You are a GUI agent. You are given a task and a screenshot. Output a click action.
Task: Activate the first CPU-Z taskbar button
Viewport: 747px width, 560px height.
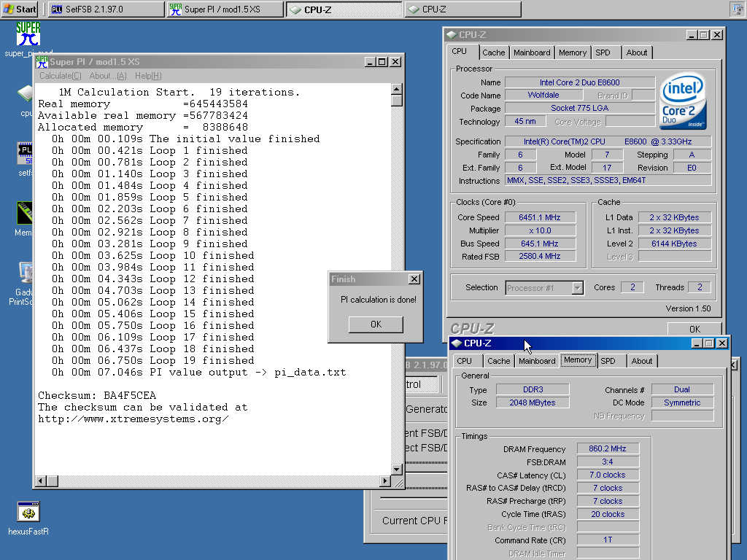point(344,9)
